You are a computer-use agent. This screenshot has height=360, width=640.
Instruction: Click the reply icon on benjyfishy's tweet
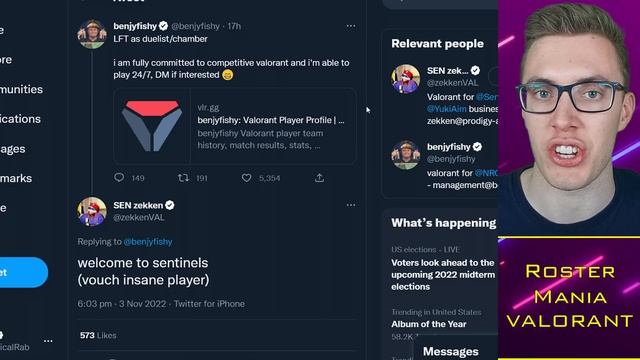pyautogui.click(x=119, y=178)
